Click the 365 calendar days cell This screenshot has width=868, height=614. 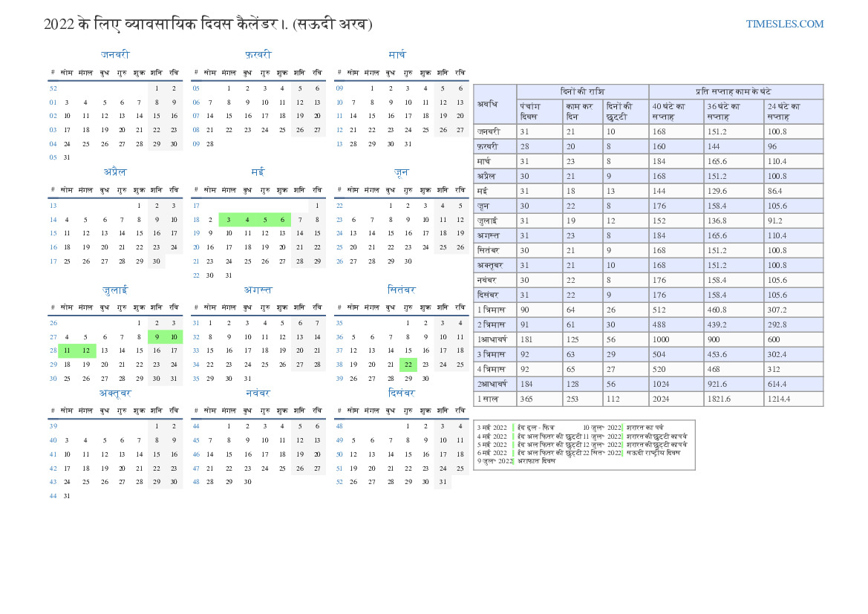(538, 399)
